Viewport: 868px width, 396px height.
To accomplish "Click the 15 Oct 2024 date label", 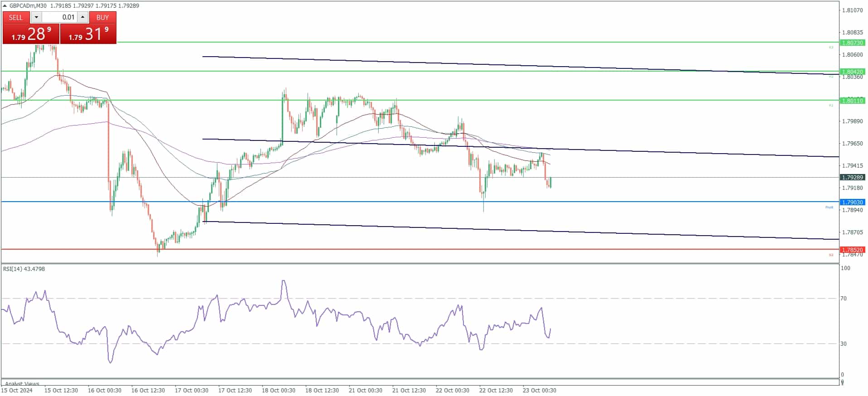I will click(17, 391).
